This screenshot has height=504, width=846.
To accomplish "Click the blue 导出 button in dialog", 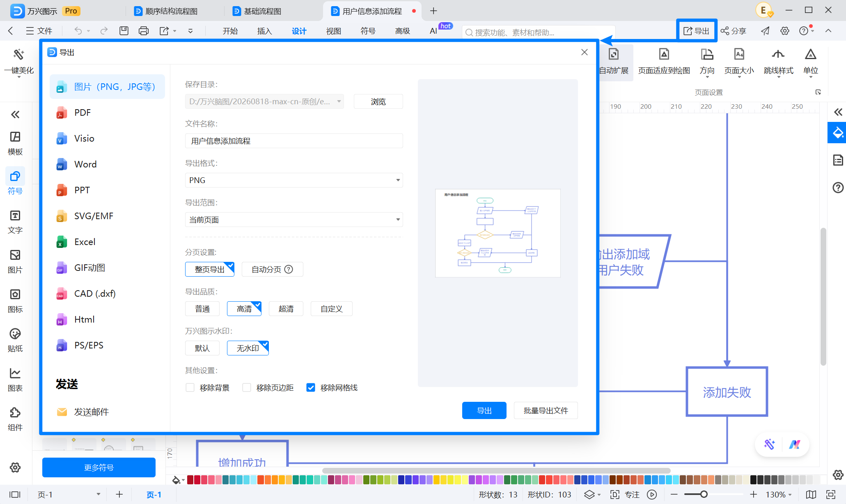I will [484, 410].
